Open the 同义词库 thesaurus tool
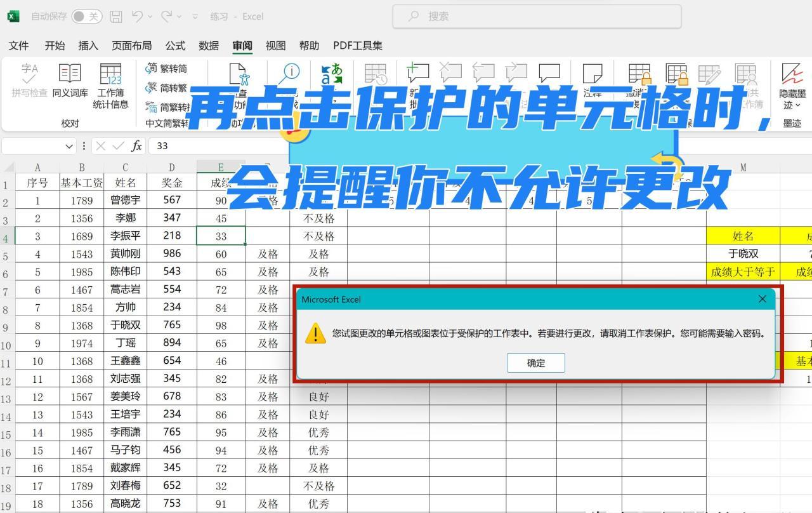The image size is (812, 513). (x=70, y=81)
